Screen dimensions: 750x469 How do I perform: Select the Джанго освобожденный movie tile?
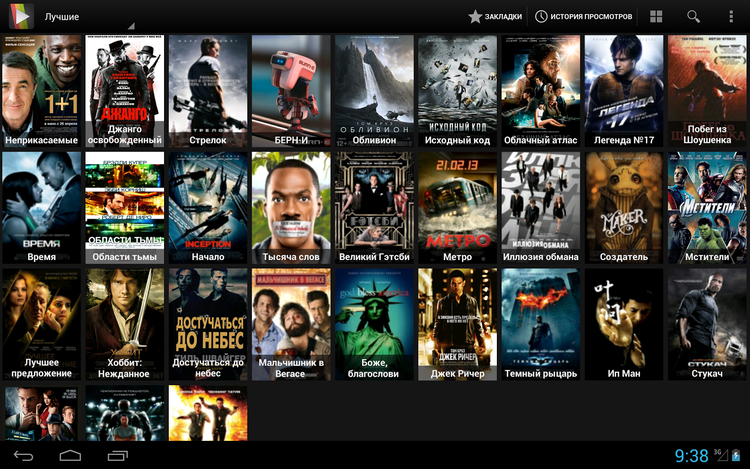pos(124,92)
